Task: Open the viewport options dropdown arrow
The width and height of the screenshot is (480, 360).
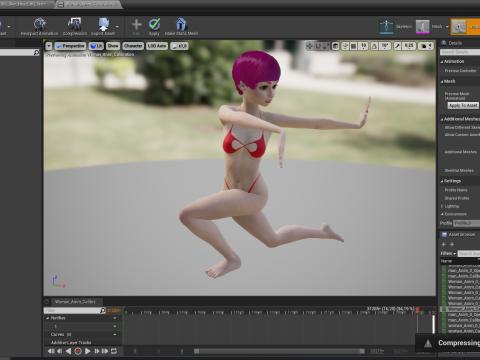Action: point(49,46)
